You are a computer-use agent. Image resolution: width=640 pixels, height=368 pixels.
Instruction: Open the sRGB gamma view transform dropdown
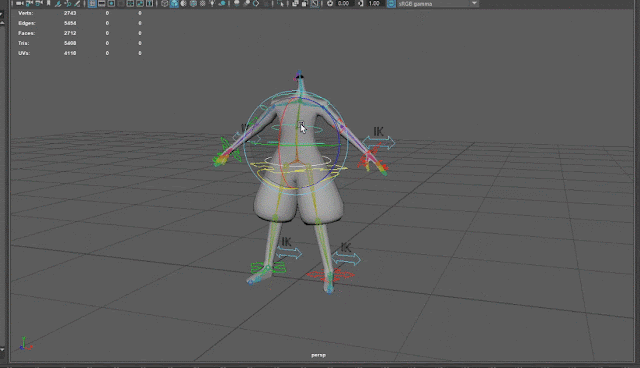[x=437, y=3]
